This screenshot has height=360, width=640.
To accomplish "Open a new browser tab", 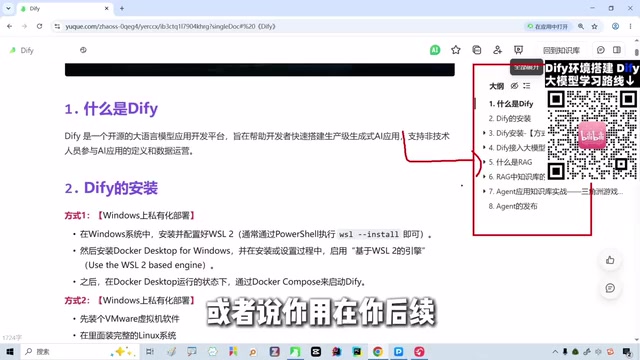I will click(x=122, y=8).
